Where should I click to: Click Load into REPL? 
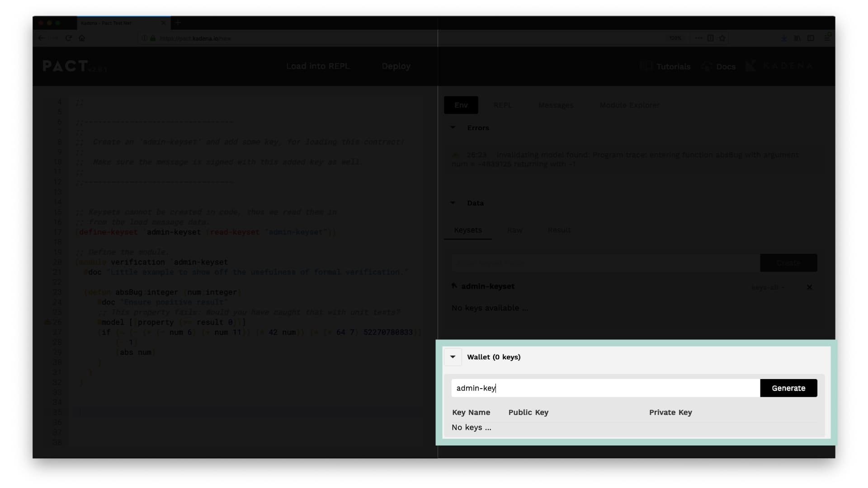[x=318, y=66]
